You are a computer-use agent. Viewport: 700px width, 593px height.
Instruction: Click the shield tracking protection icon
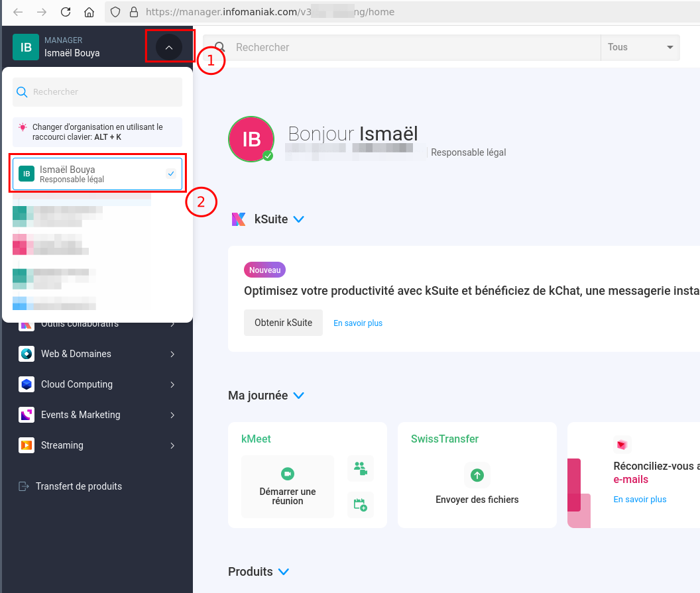coord(115,12)
